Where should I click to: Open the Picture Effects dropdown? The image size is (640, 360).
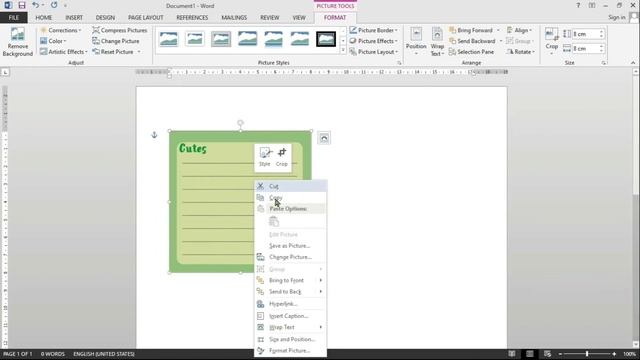click(x=373, y=41)
